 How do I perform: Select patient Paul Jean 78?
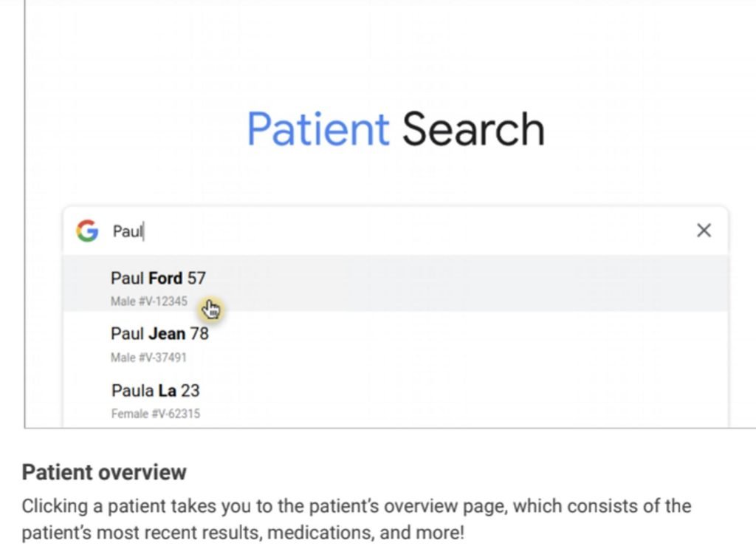(x=159, y=333)
